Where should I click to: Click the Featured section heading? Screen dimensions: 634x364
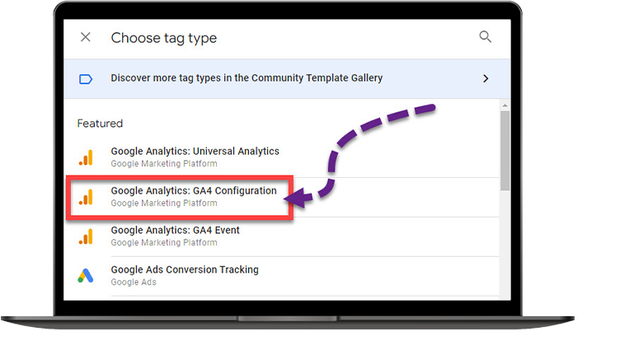coord(100,124)
